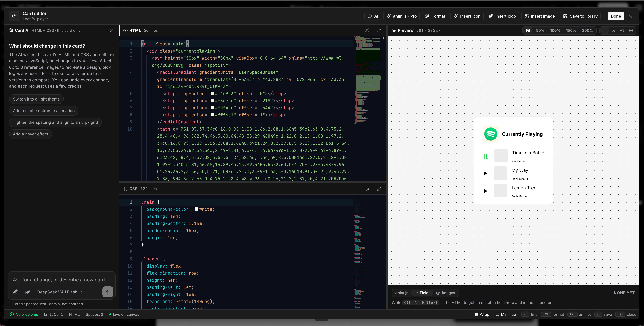Switch to the anim.js tab below the preview
Viewport: 644px width, 326px height.
coord(402,293)
